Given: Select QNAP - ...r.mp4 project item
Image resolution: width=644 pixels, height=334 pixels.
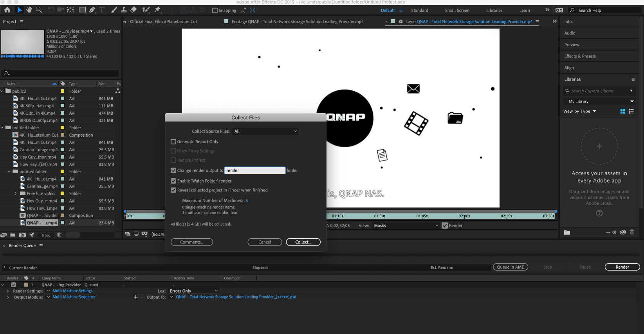Looking at the screenshot, I should pos(42,223).
